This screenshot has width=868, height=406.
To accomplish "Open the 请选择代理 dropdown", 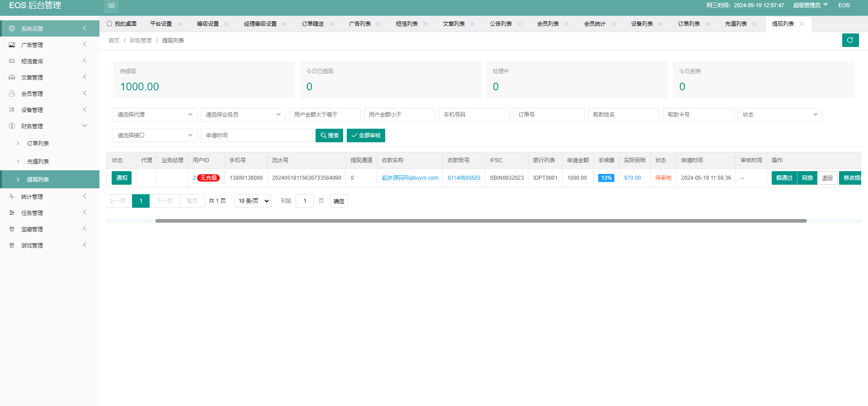I will pyautogui.click(x=155, y=115).
